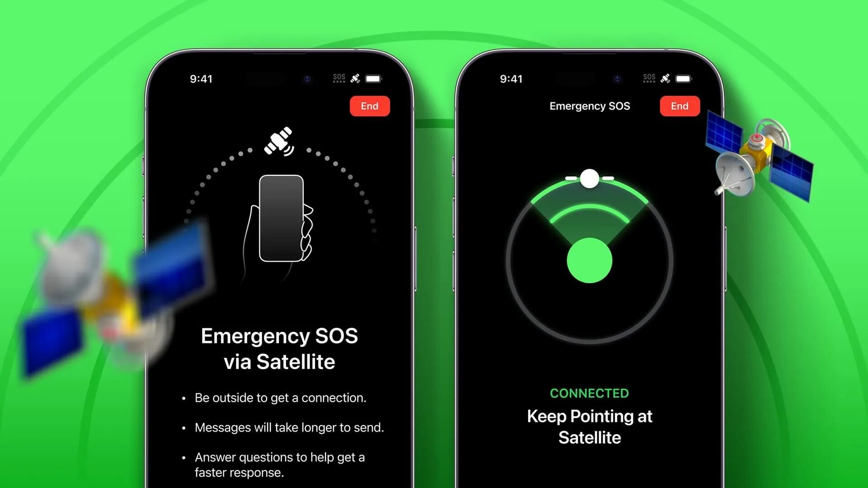Select Emergency SOS title on right screen
Viewport: 868px width, 488px height.
(590, 106)
